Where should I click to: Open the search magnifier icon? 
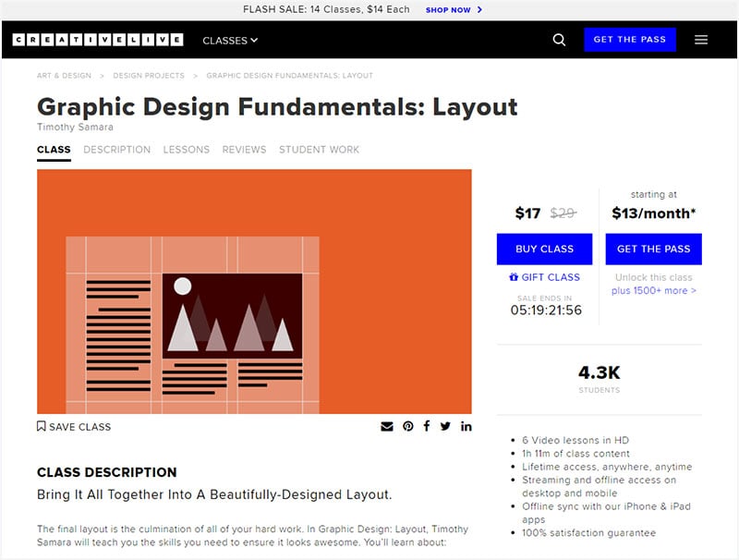[559, 40]
